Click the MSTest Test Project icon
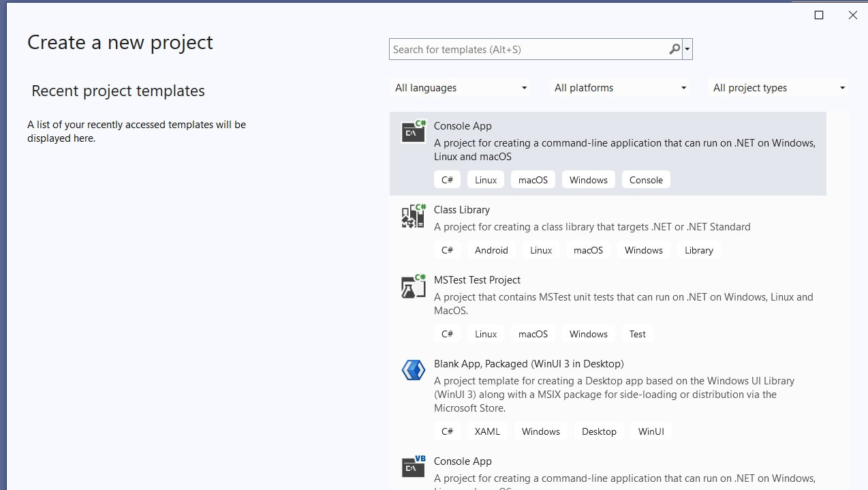Viewport: 868px width, 490px height. point(413,286)
